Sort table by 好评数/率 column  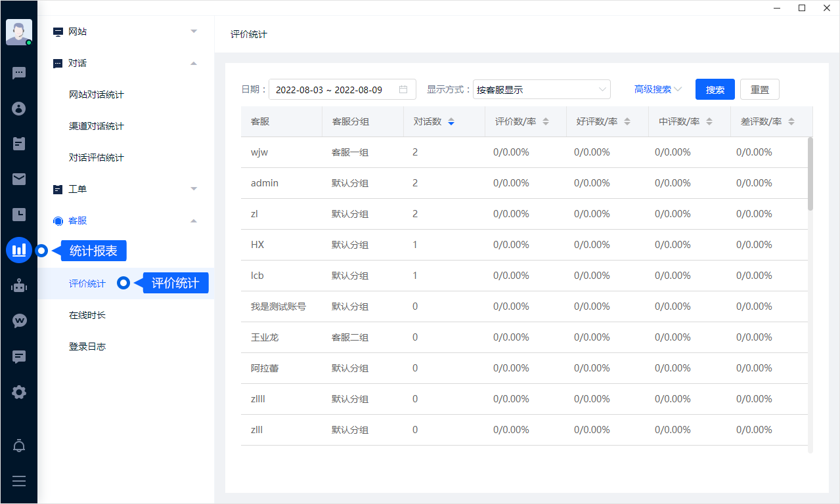coord(627,122)
